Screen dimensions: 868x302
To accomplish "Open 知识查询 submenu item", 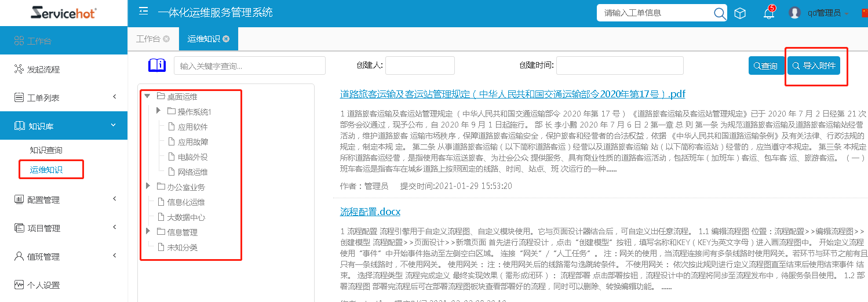I will click(x=46, y=150).
